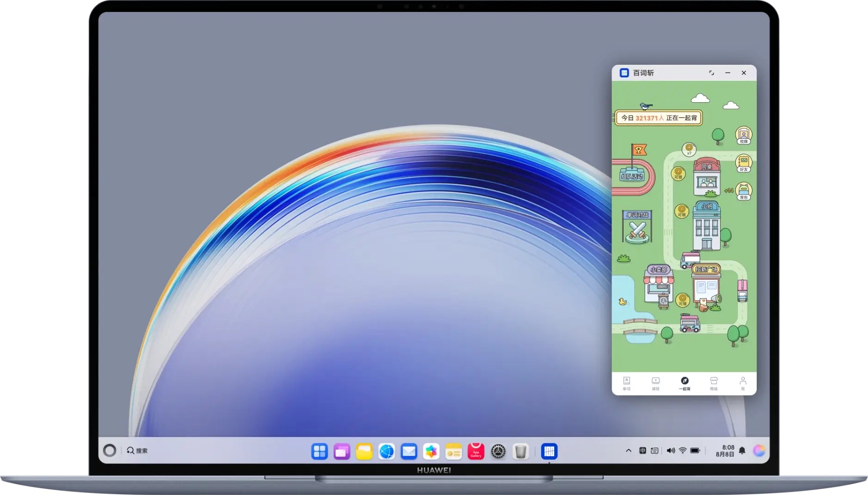The width and height of the screenshot is (868, 495).
Task: Switch to the 单词 tab
Action: point(626,383)
